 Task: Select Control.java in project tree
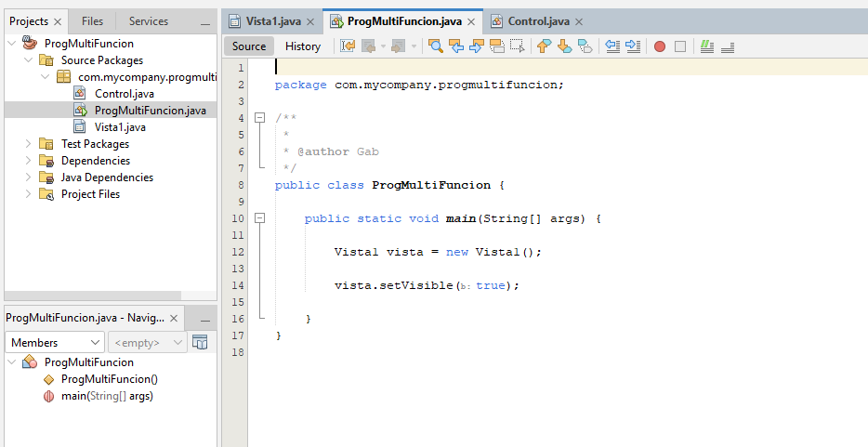point(124,94)
